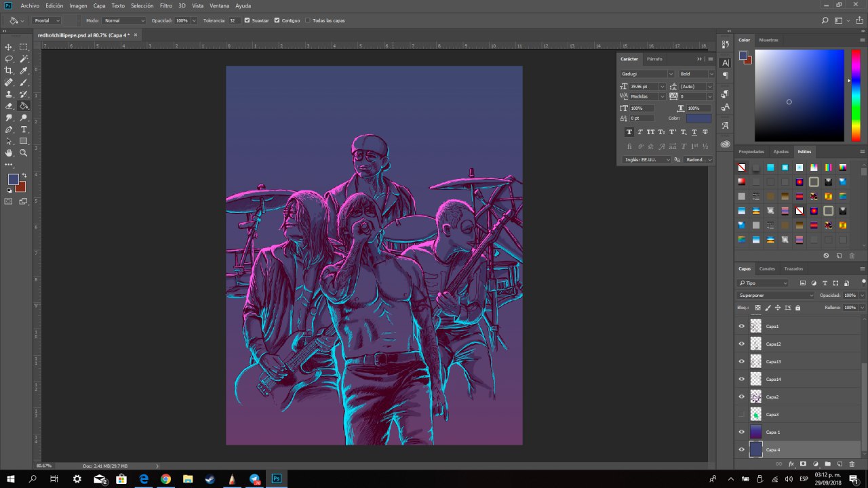868x488 pixels.
Task: Add a layer mask
Action: 803,464
